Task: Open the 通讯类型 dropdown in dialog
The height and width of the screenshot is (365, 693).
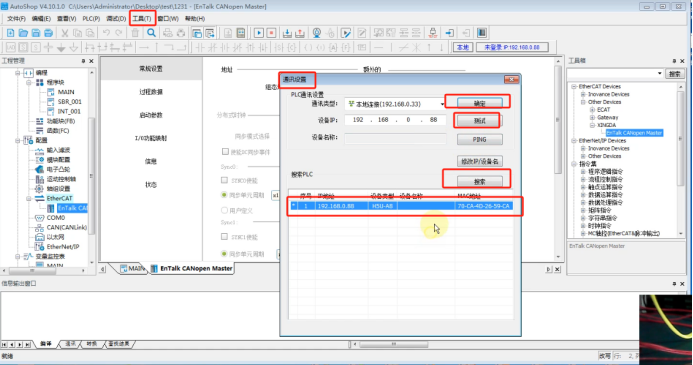Action: pos(442,104)
